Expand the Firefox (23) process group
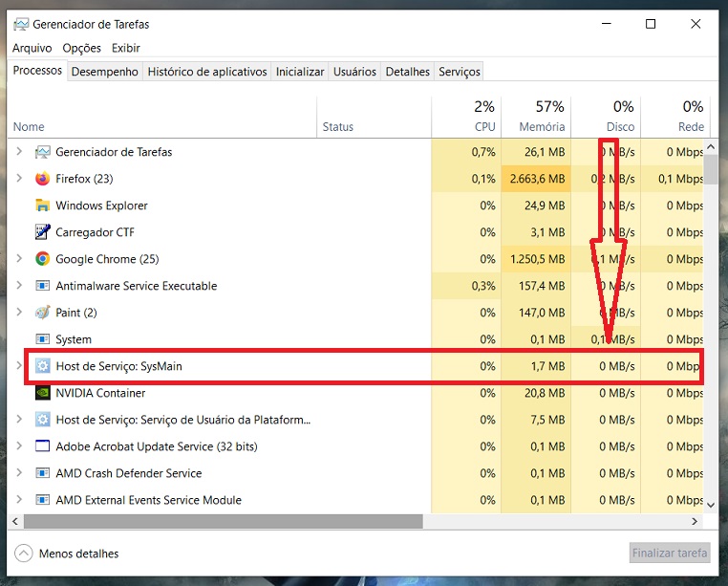This screenshot has height=586, width=728. [19, 178]
